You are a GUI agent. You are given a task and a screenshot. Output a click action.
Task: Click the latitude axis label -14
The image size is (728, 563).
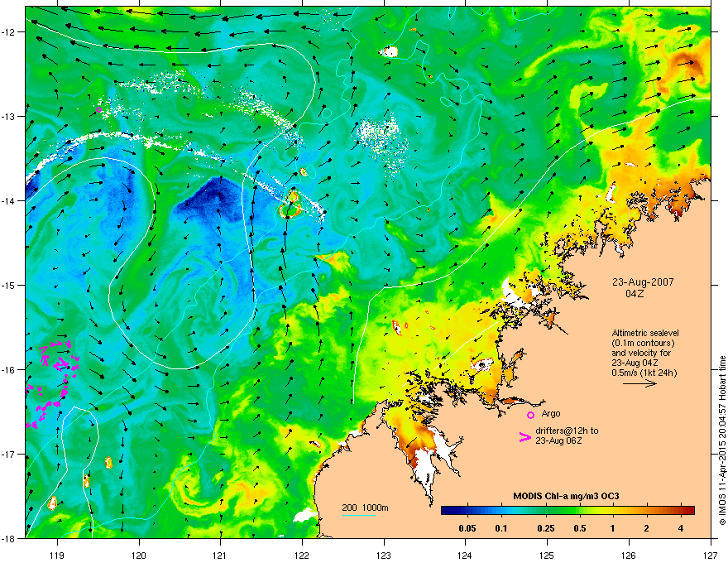pyautogui.click(x=8, y=200)
